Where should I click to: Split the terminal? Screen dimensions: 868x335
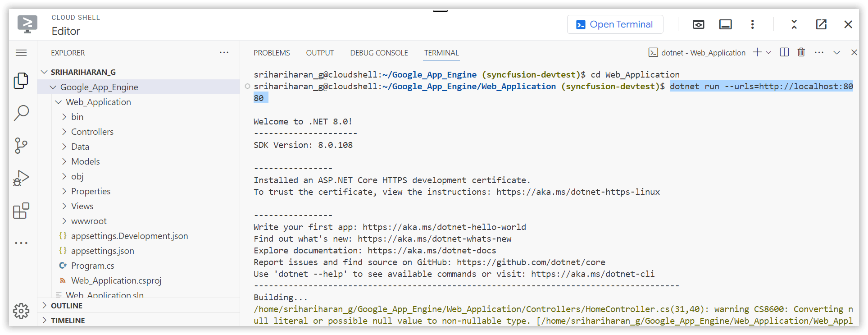[784, 52]
